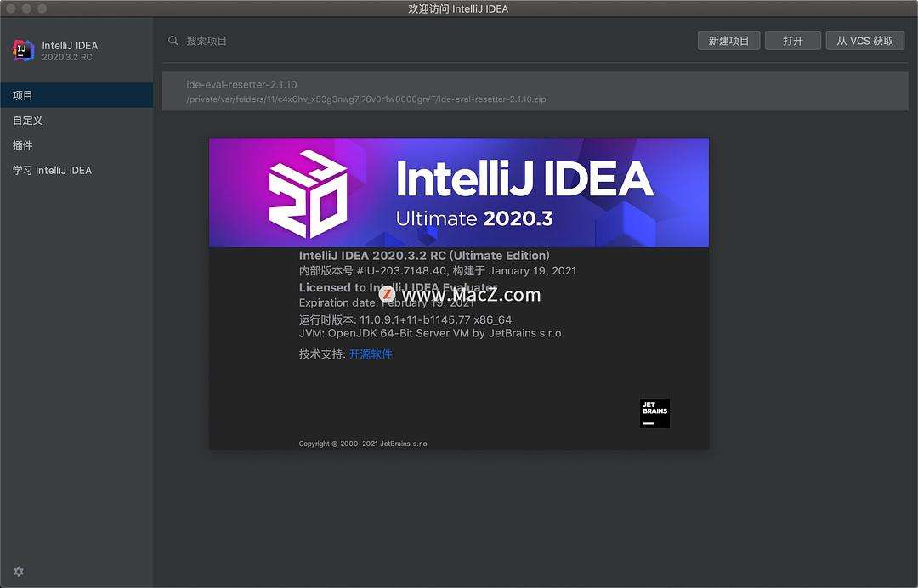Screen dimensions: 918x588
Task: Click the 从 VCS 获取 button
Action: [864, 40]
